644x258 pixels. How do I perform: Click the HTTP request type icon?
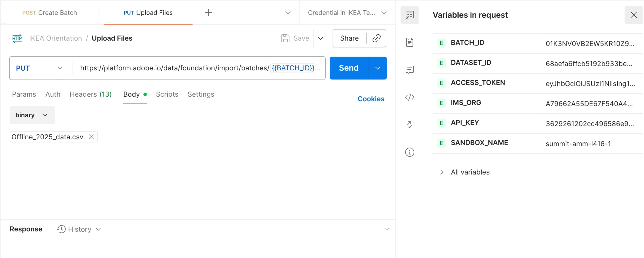(17, 38)
